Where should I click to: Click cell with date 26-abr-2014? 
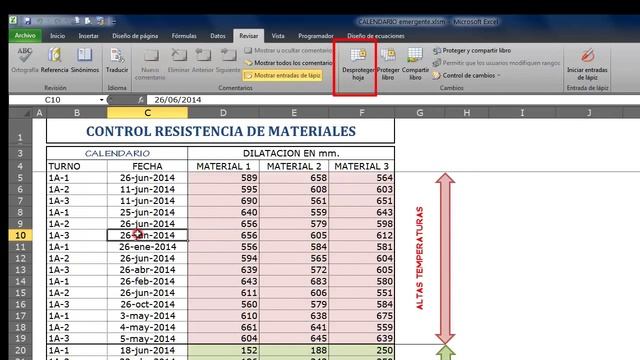point(147,270)
